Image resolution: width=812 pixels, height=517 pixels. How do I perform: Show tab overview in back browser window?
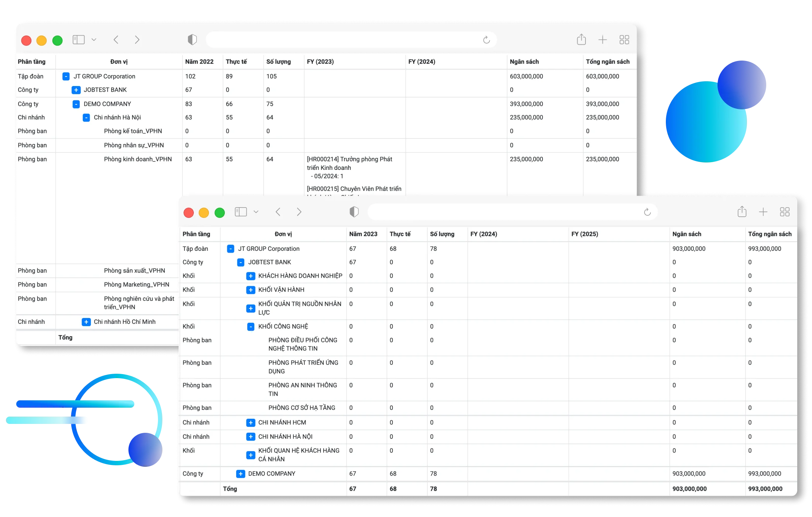624,40
